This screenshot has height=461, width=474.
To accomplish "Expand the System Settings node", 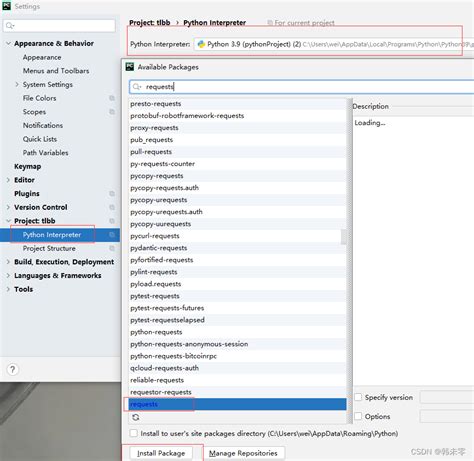I will point(17,84).
